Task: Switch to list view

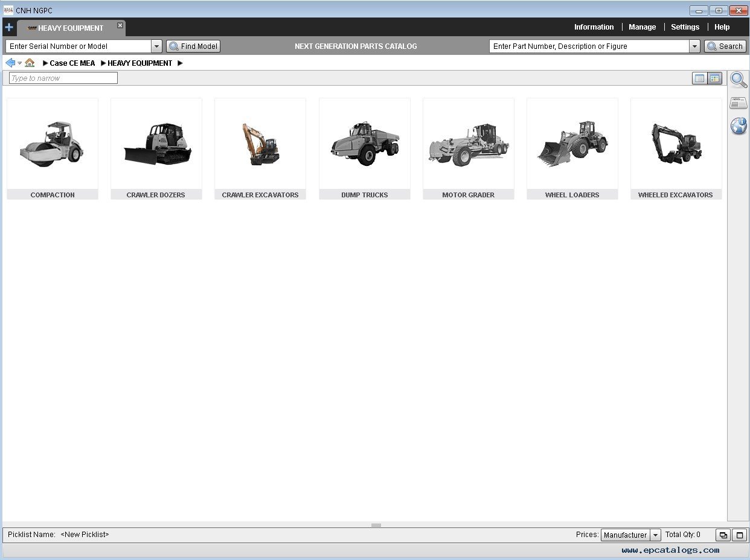Action: [699, 78]
